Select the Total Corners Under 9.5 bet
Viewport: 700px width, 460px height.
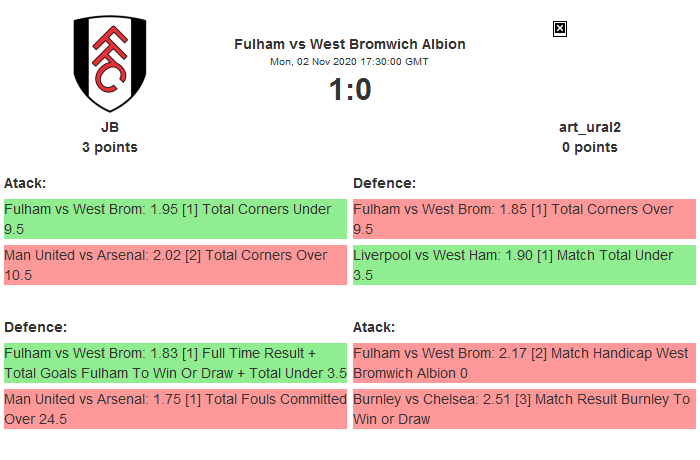click(x=175, y=219)
